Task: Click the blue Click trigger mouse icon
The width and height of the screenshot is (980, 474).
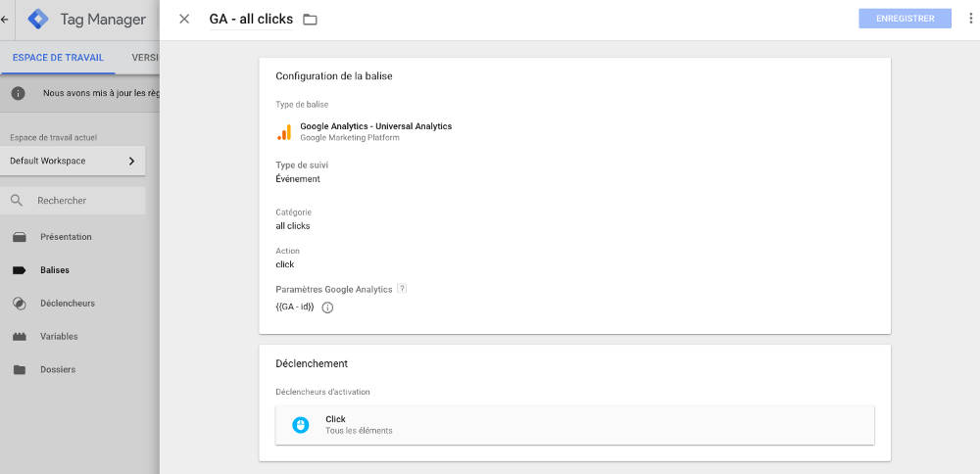Action: [x=301, y=425]
